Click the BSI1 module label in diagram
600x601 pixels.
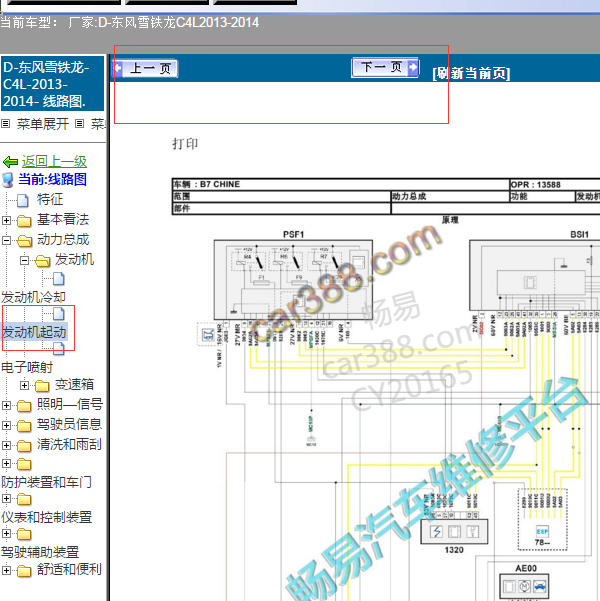pyautogui.click(x=579, y=234)
